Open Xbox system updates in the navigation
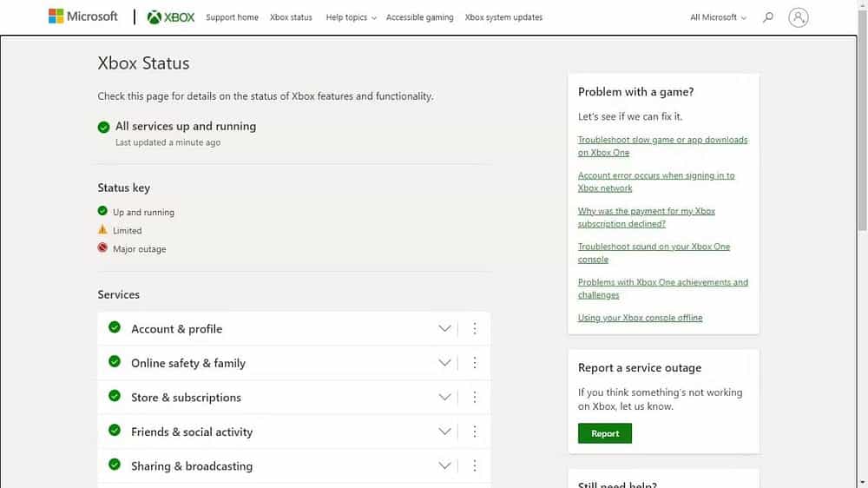The image size is (868, 488). tap(503, 17)
